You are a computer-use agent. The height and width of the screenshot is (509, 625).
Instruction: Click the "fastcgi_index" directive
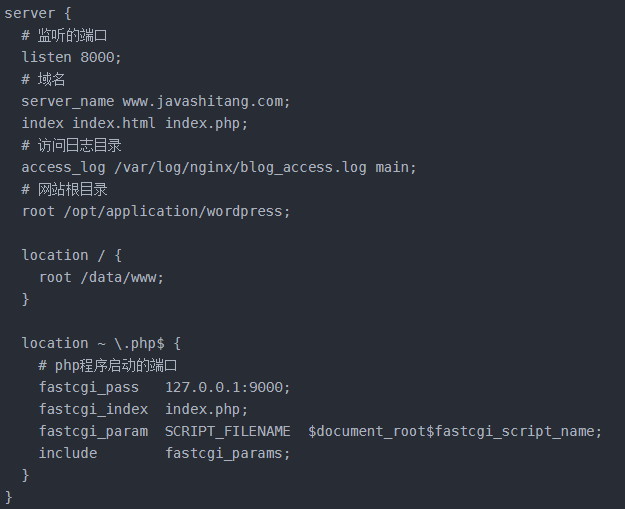click(93, 409)
